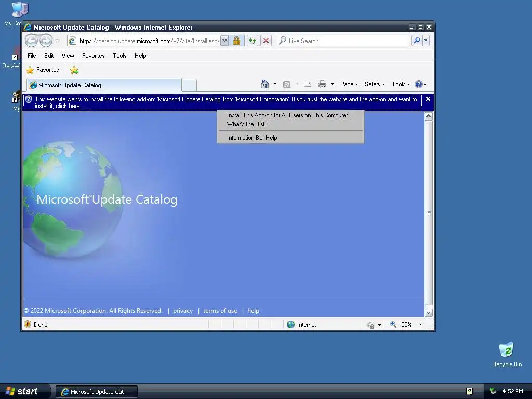Click Microsoft Update Catalog taskbar button
The height and width of the screenshot is (399, 532).
(96, 392)
